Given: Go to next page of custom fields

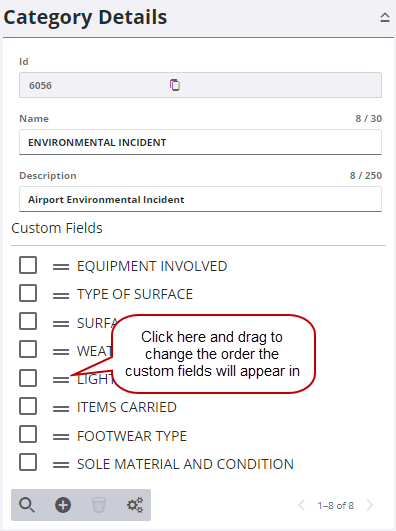Looking at the screenshot, I should click(x=370, y=505).
